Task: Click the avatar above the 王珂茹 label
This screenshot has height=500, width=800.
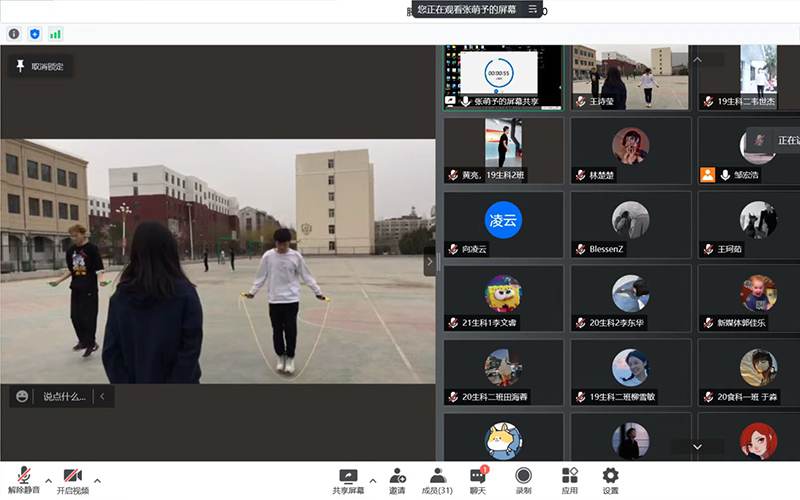Action: 759,220
